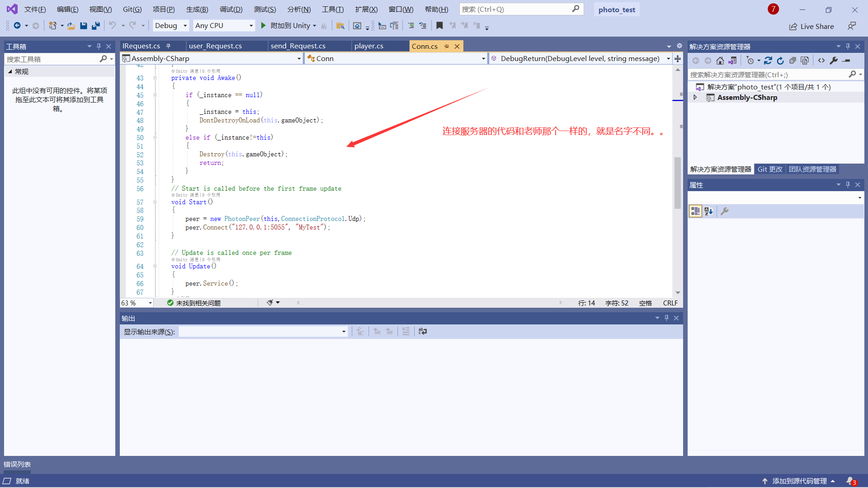Click the 搜索 (Ctrl+Q) search box
868x488 pixels.
521,9
